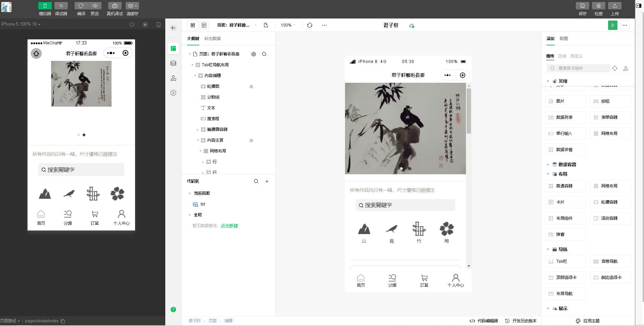Screen dimensions: 644x326
Task: Open the iPhone 5 device dropdown
Action: (x=21, y=24)
